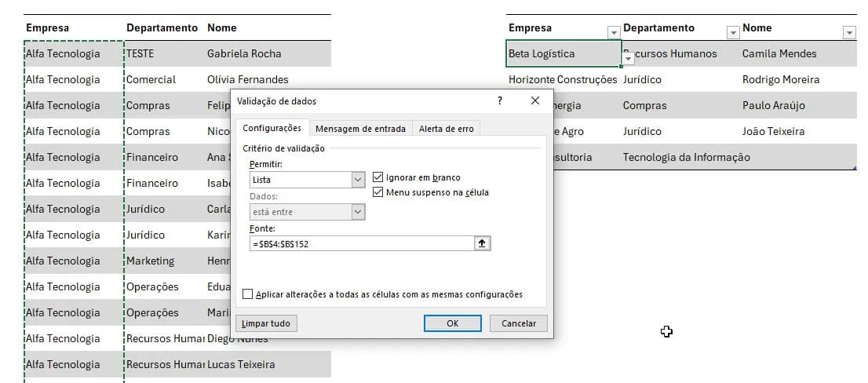Viewport: 868px width, 383px height.
Task: Click the OK button
Action: click(x=452, y=324)
